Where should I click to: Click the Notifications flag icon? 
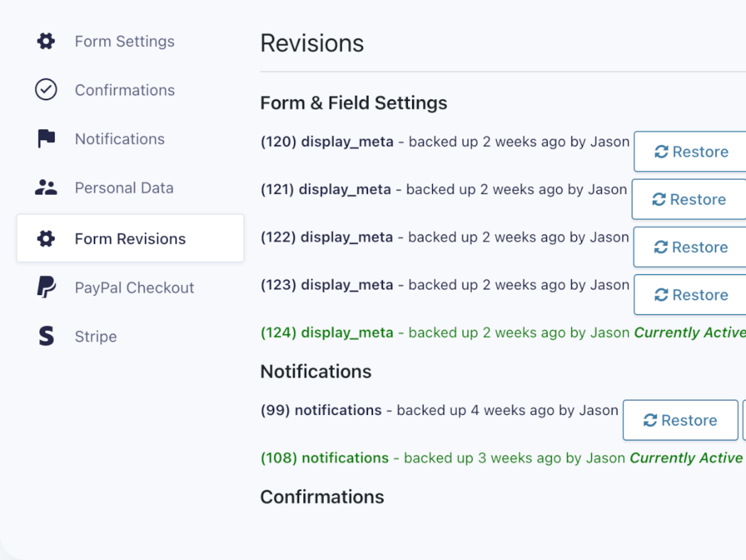46,139
